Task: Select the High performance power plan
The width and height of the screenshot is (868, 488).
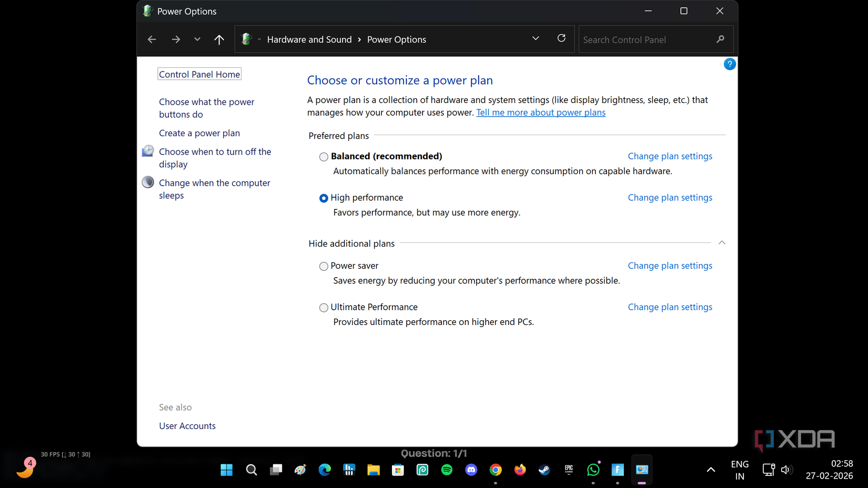Action: click(324, 198)
